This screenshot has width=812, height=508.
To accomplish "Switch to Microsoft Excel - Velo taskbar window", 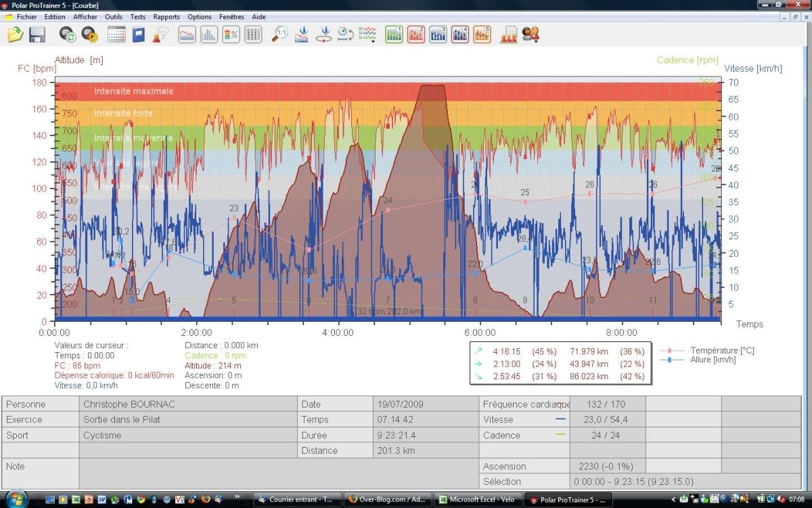I will coord(478,499).
